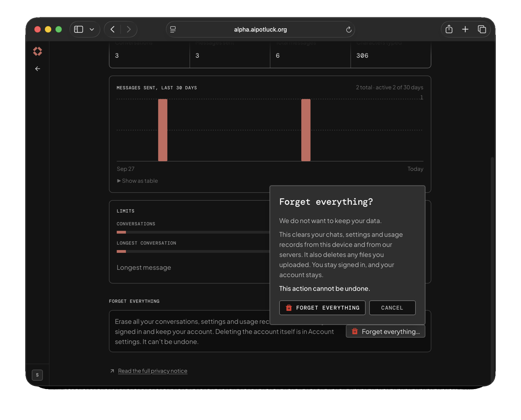This screenshot has height=420, width=521.
Task: Click the Longest conversation progress bar
Action: pyautogui.click(x=193, y=251)
